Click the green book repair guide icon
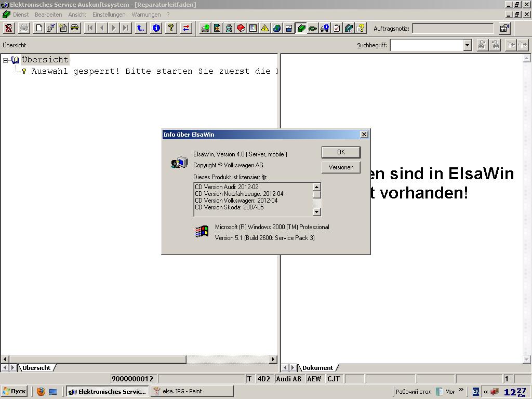 (301, 28)
